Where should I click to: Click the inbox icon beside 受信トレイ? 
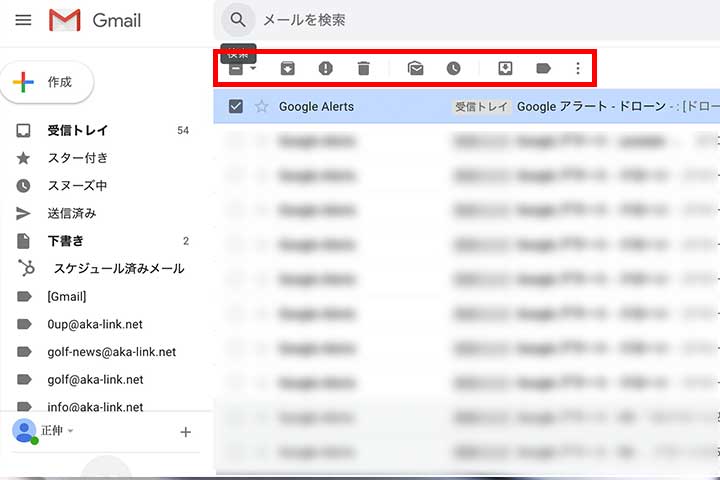coord(23,130)
